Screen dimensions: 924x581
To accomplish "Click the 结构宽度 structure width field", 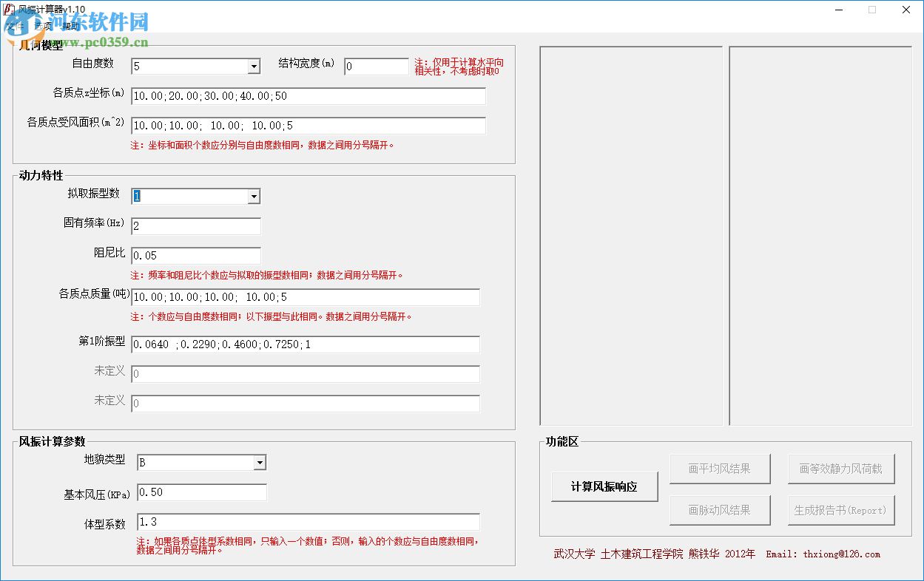I will [x=376, y=67].
